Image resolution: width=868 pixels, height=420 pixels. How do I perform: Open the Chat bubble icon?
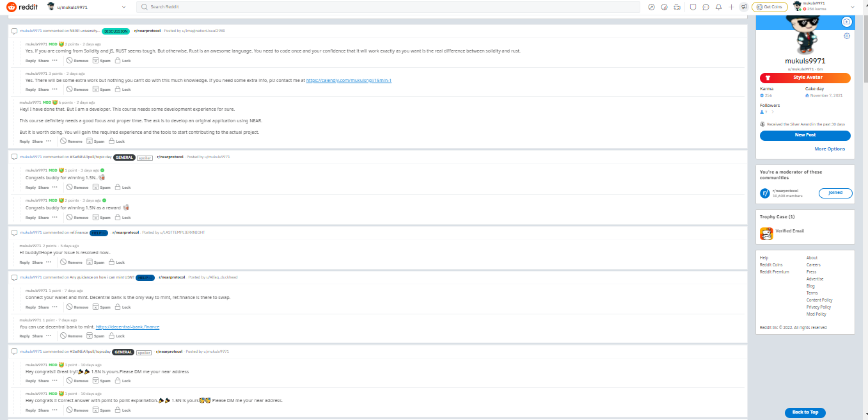coord(706,7)
